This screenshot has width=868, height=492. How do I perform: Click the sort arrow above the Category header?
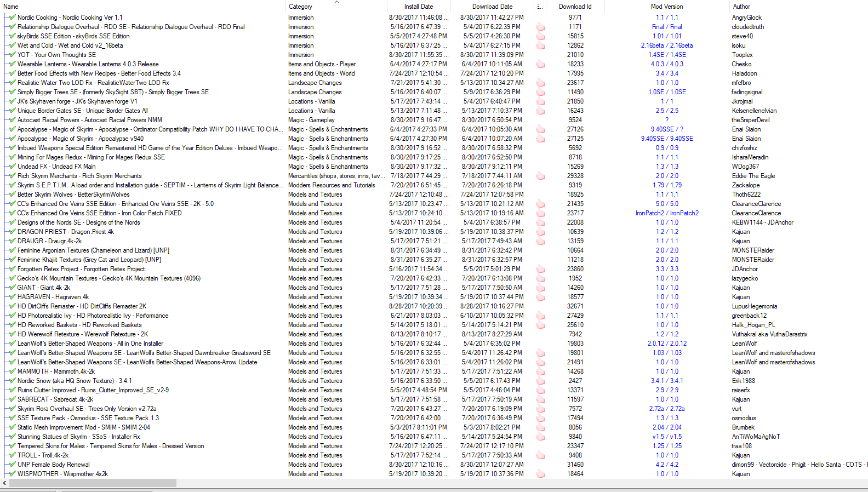336,2
